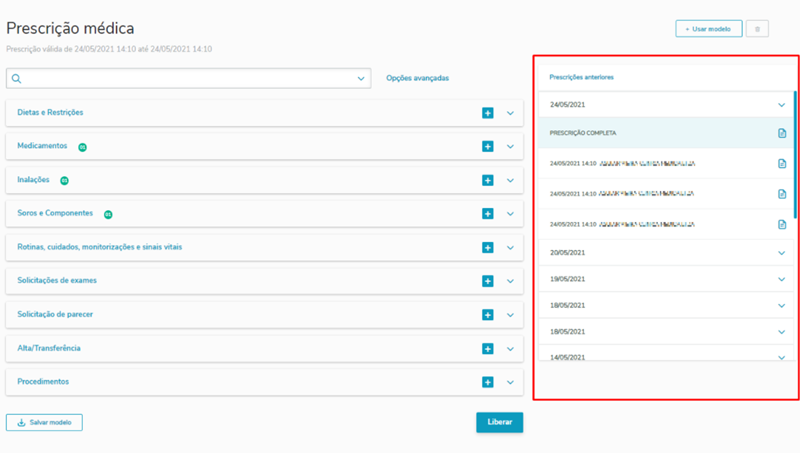Screen dimensions: 800x453
Task: Open the search field dropdown arrow
Action: point(361,79)
